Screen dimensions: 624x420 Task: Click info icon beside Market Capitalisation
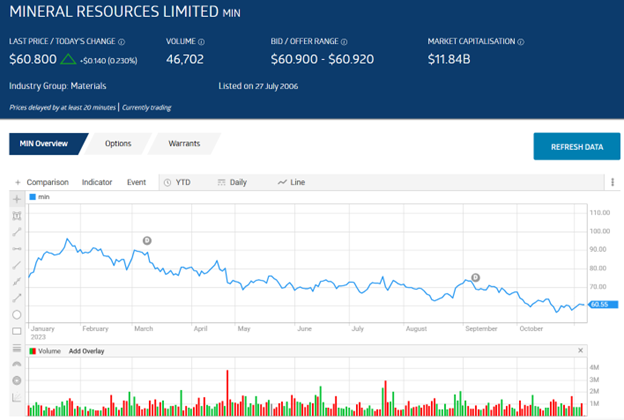point(521,42)
